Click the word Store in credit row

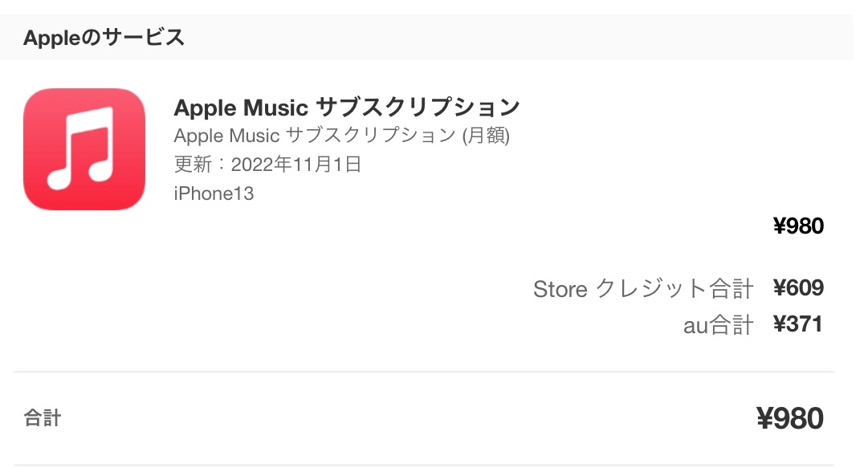[560, 289]
